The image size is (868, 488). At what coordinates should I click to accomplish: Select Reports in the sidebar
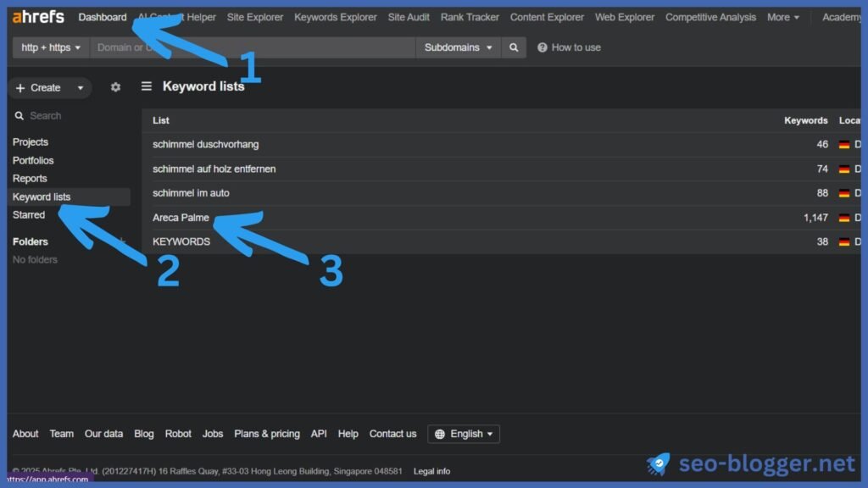click(30, 179)
